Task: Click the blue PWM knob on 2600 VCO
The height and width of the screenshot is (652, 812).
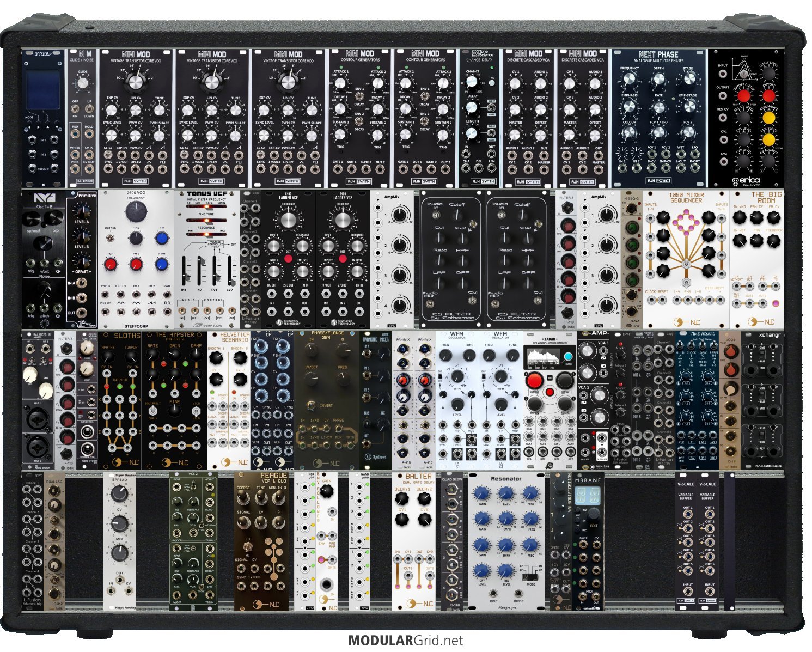Action: click(x=161, y=264)
